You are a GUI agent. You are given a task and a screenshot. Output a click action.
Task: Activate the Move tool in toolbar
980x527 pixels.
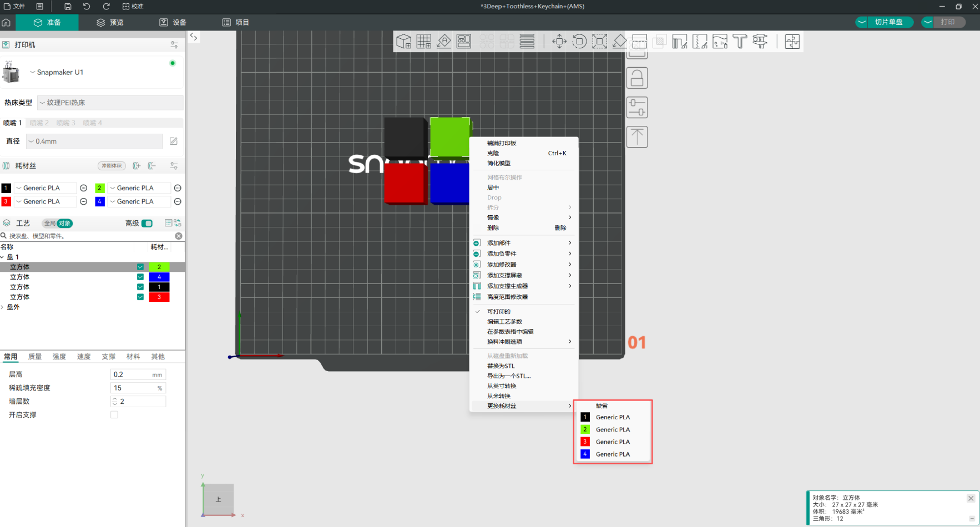tap(559, 41)
